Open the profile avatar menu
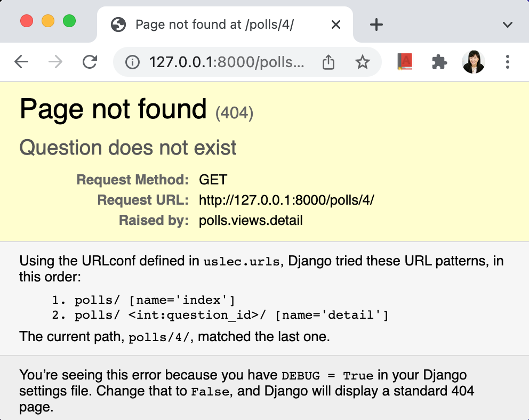 [x=474, y=62]
